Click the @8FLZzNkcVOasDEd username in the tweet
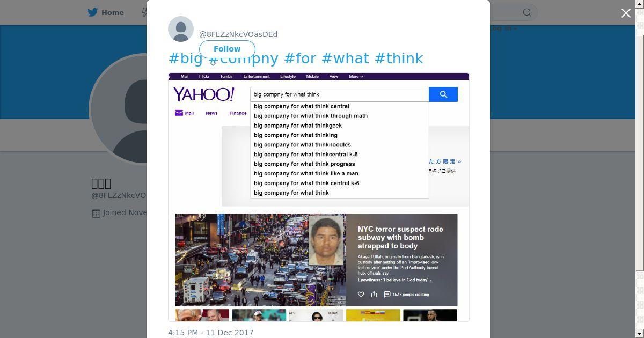The width and height of the screenshot is (644, 338). [238, 34]
